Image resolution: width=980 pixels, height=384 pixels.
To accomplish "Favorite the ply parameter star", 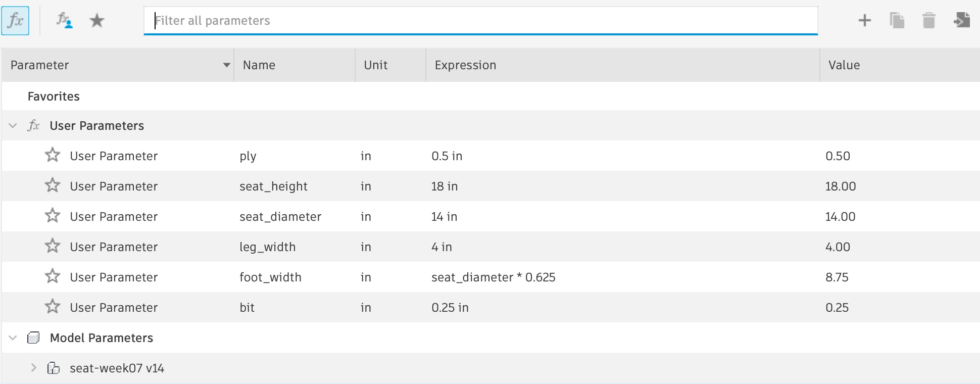I will click(53, 156).
